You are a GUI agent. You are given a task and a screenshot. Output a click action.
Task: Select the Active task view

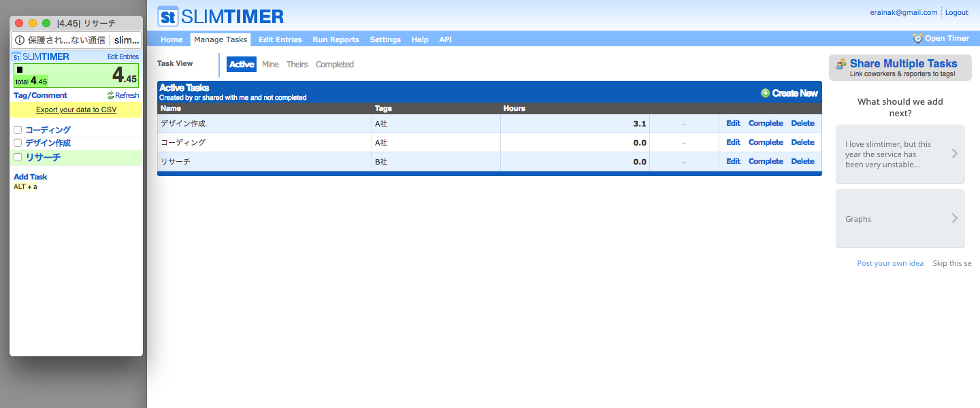[x=242, y=65]
